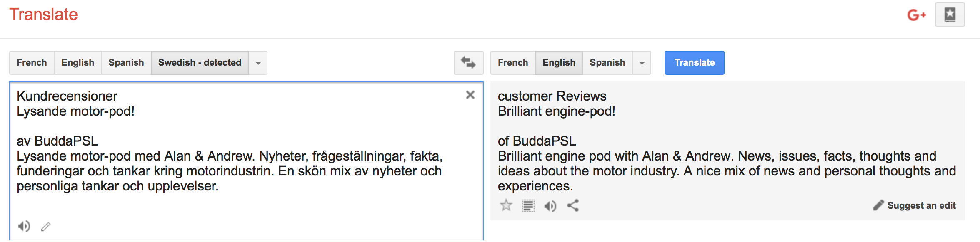Select Spanish as source language

(126, 63)
